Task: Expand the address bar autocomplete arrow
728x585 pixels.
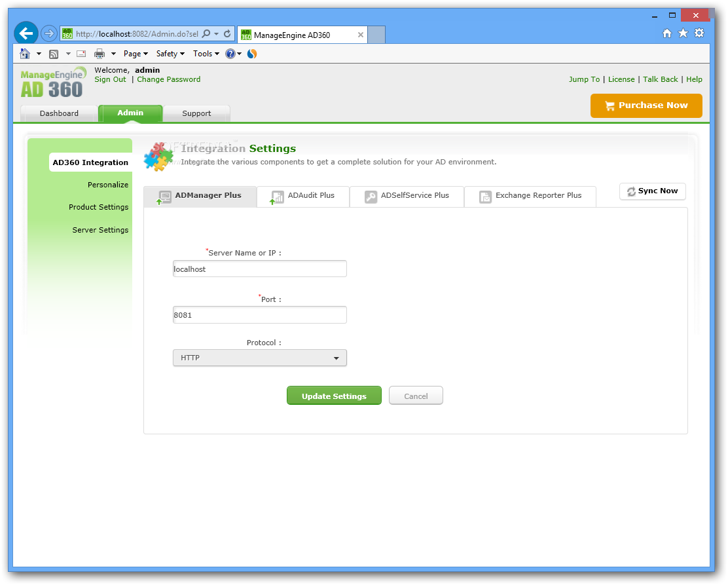Action: 216,34
